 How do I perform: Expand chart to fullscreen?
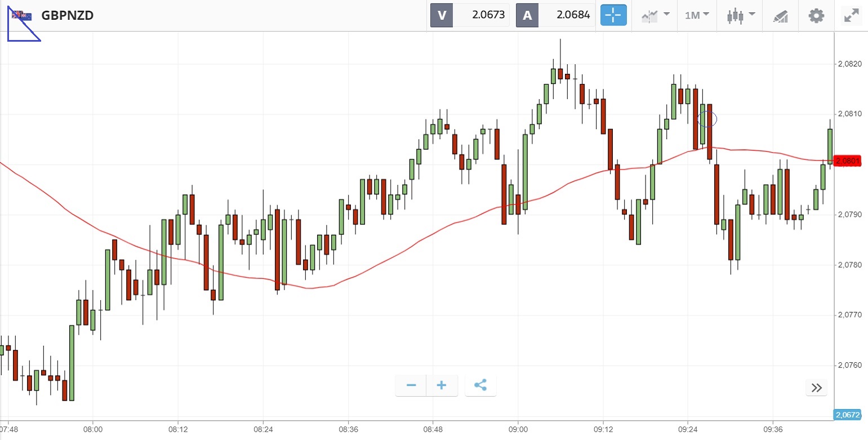(851, 15)
